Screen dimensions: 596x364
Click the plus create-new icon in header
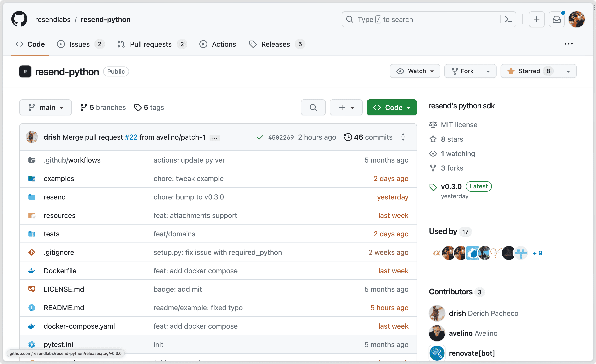coord(536,19)
